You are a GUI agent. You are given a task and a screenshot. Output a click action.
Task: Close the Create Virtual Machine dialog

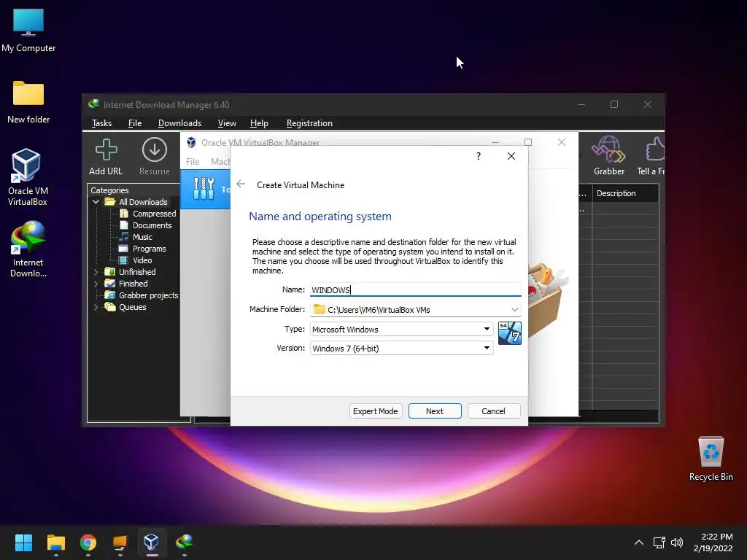point(511,156)
